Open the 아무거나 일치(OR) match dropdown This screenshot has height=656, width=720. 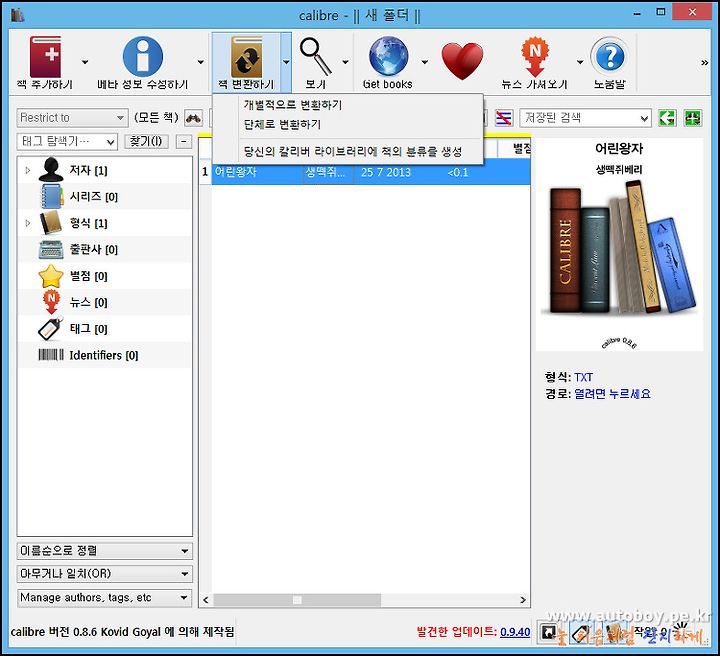coord(105,574)
